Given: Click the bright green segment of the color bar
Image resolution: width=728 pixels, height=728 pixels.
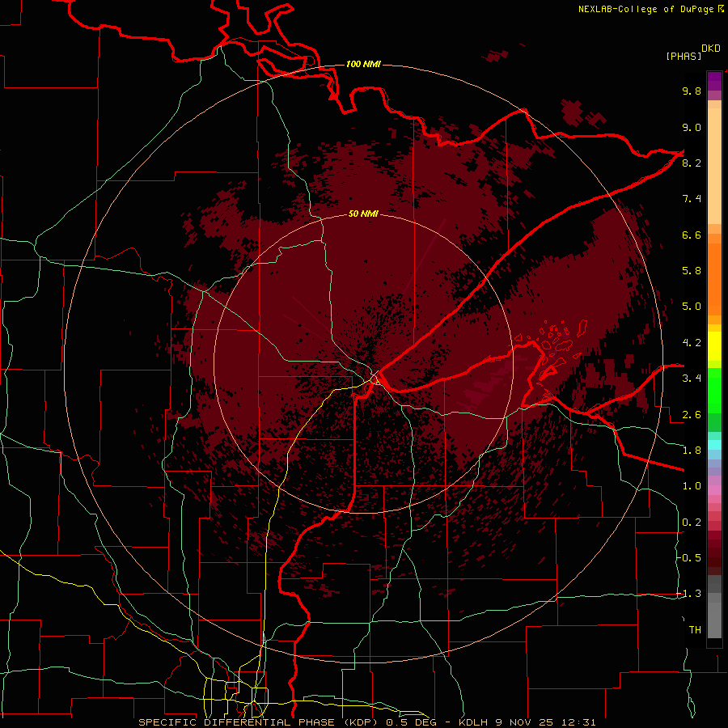Looking at the screenshot, I should 714,389.
